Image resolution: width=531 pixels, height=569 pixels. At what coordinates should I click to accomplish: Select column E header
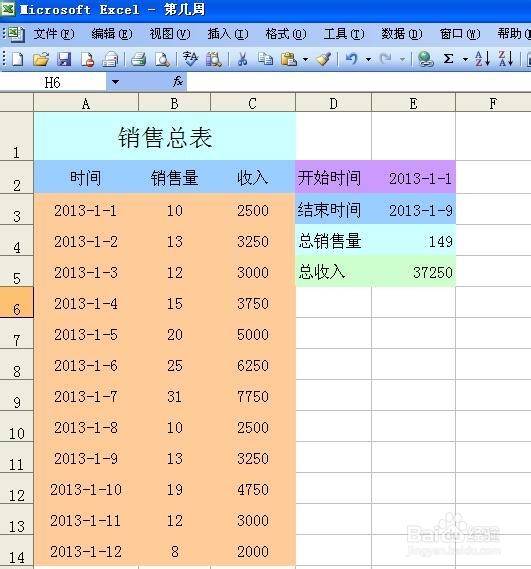click(x=413, y=103)
